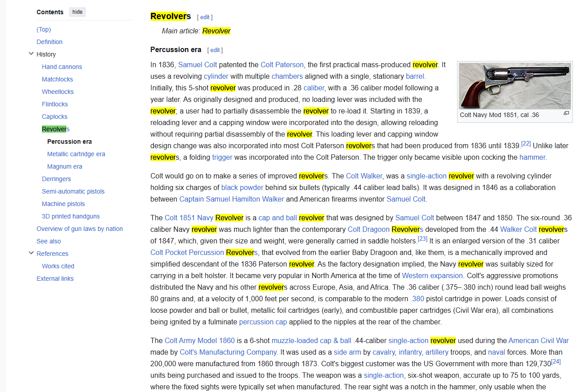The width and height of the screenshot is (584, 392).
Task: Follow the black powder link
Action: (242, 187)
